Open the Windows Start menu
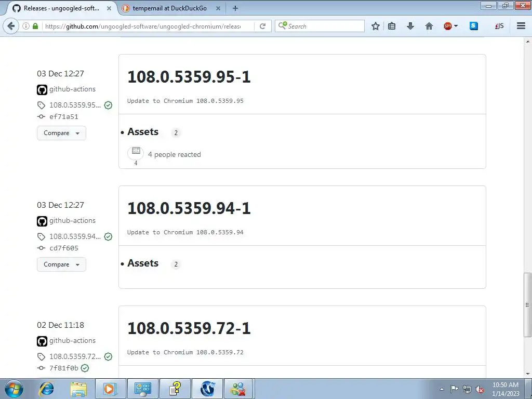 pyautogui.click(x=14, y=389)
